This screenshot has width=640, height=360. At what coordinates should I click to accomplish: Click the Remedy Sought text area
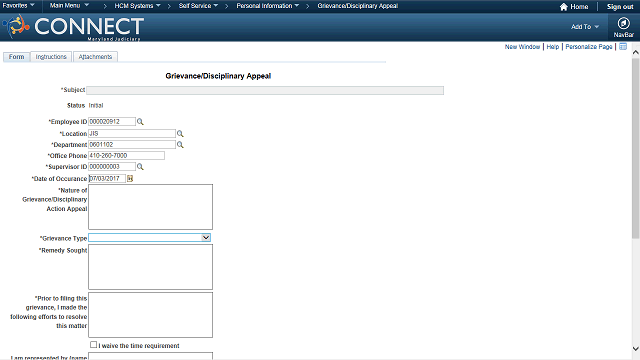coord(150,267)
